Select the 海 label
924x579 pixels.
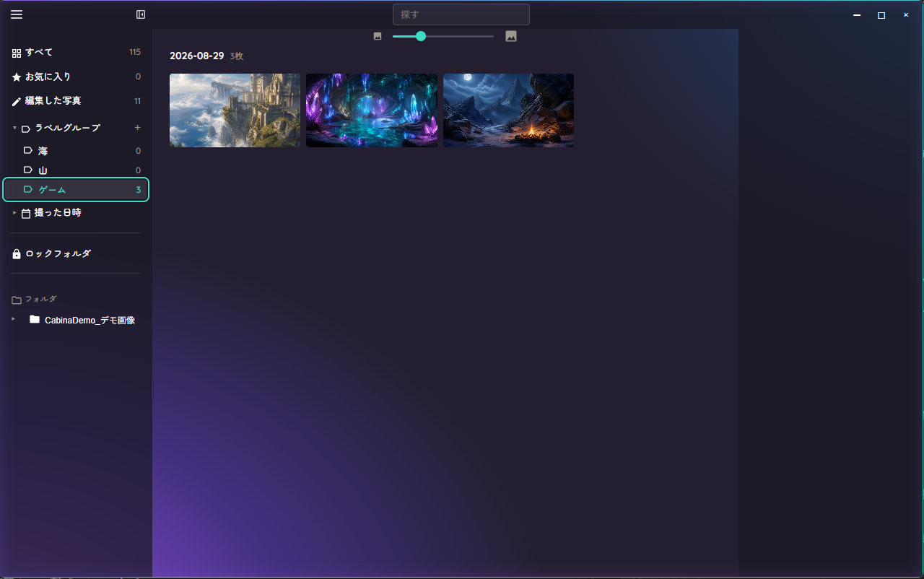pos(76,151)
